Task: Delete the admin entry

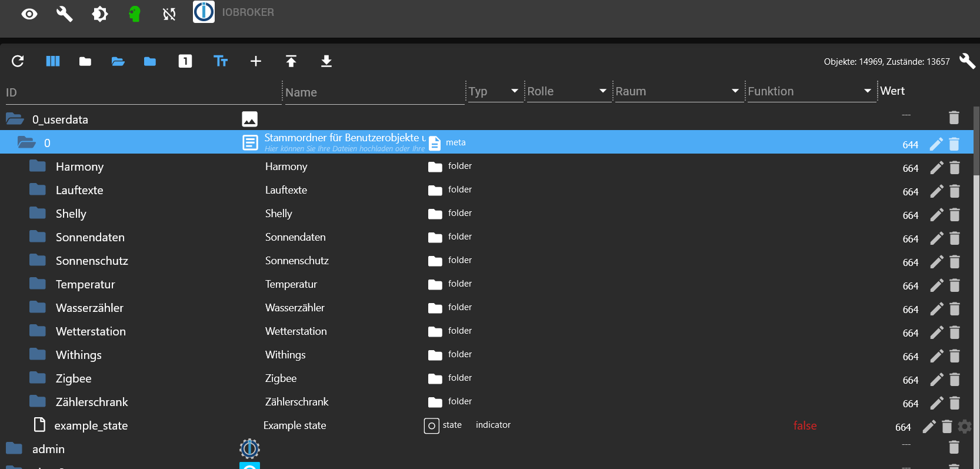Action: click(954, 448)
